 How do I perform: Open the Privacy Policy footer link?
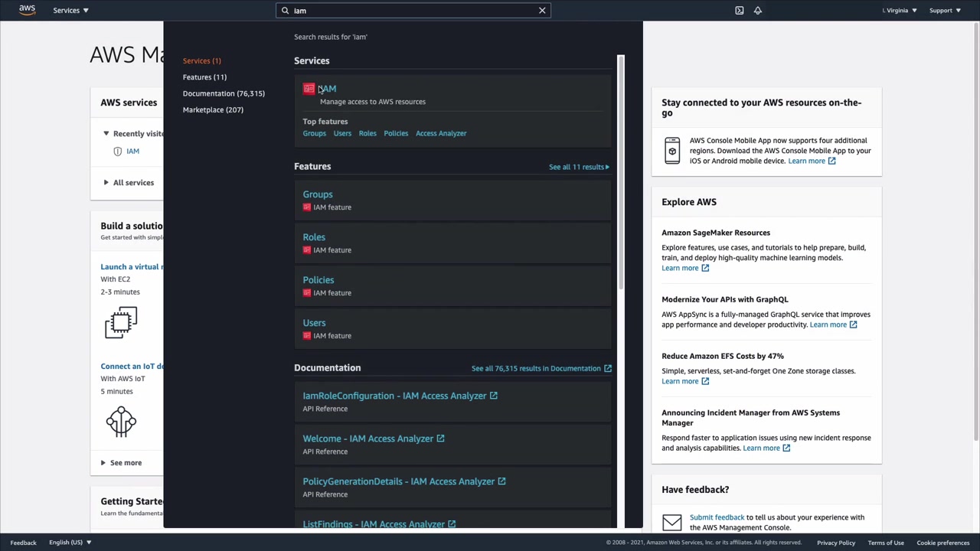(836, 543)
